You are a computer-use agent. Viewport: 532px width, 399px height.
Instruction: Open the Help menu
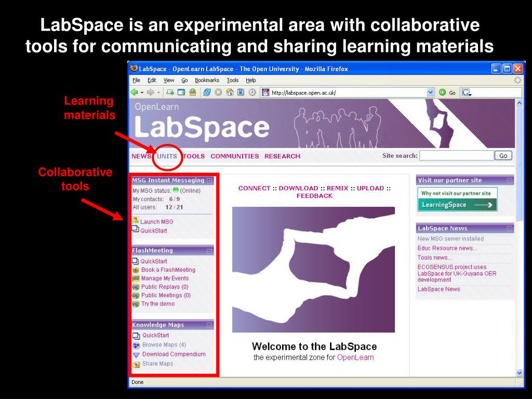point(251,81)
